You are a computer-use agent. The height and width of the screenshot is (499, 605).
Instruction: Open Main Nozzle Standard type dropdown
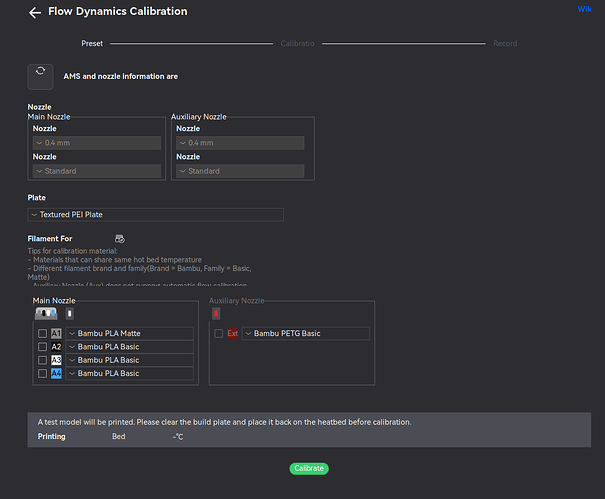click(x=97, y=171)
